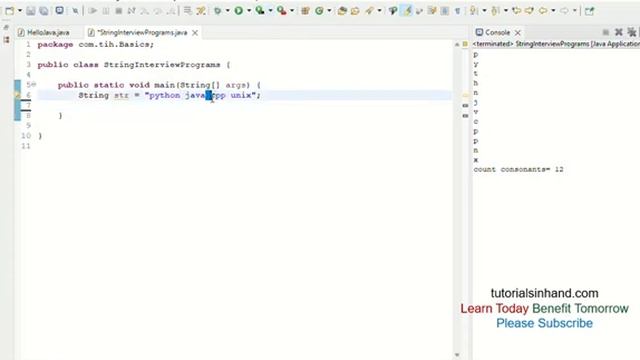Click the Coverage launch icon
Image resolution: width=640 pixels, height=360 pixels.
(260, 11)
